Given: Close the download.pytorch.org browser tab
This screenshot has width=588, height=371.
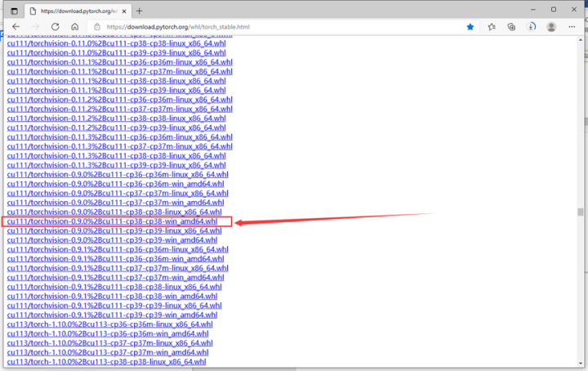Looking at the screenshot, I should (x=124, y=11).
